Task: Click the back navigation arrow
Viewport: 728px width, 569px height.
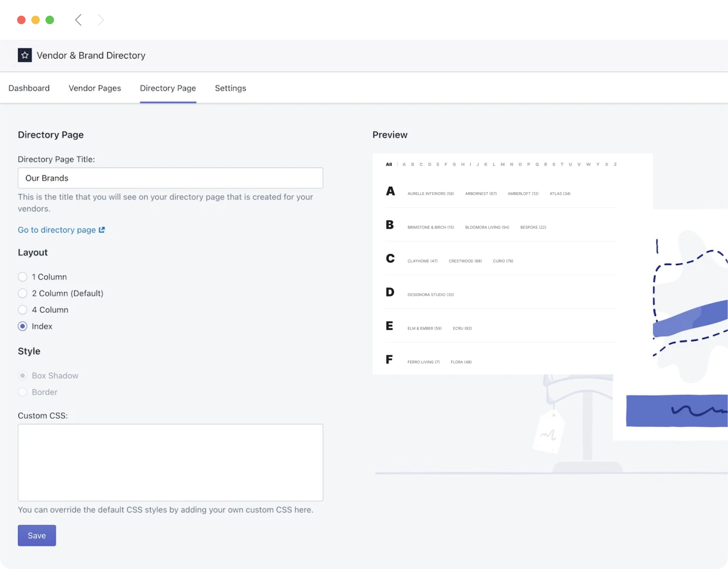Action: click(x=78, y=20)
